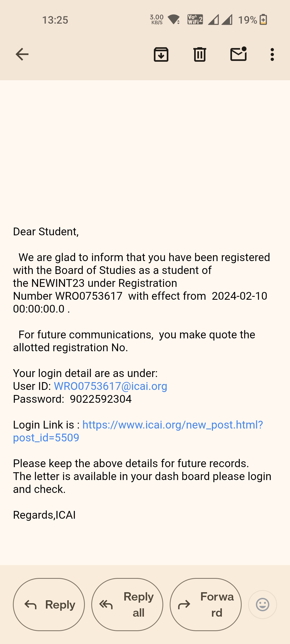Tap the battery status icon
This screenshot has width=290, height=644.
click(263, 20)
